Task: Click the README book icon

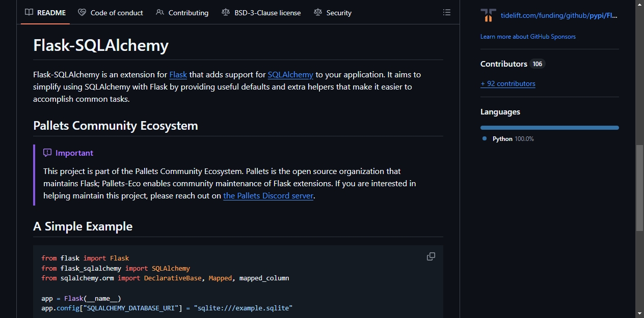Action: (x=29, y=13)
